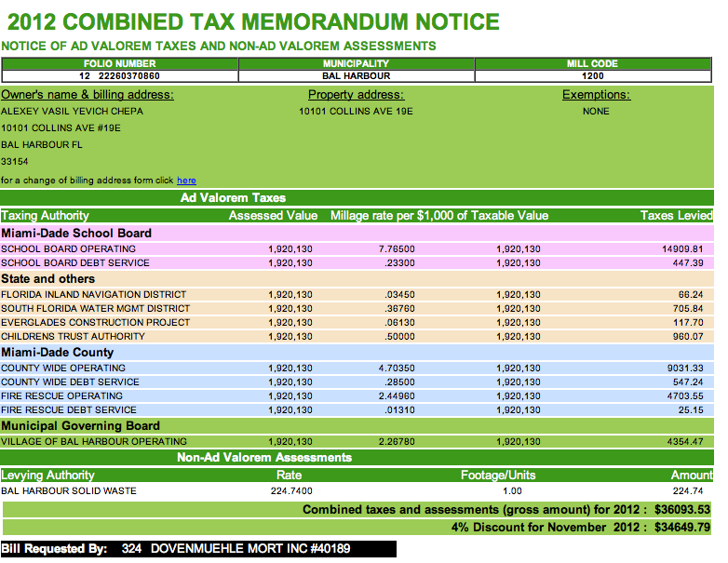Click the Assessed Value column header
The image size is (728, 563).
point(273,215)
